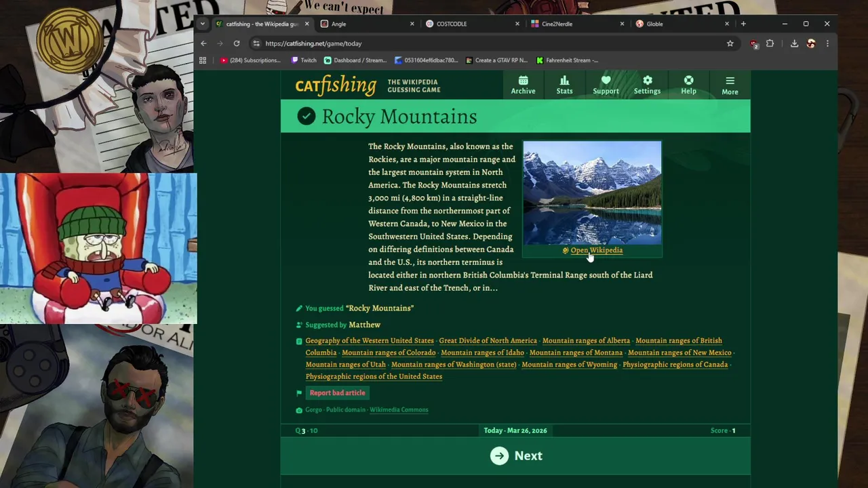Open the Chrome three-dot menu
Viewport: 868px width, 488px height.
click(x=827, y=43)
